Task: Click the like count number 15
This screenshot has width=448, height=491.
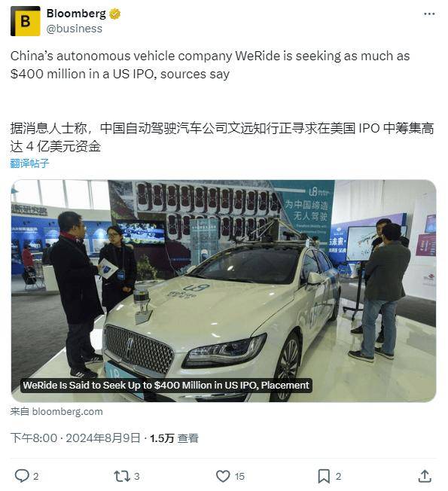Action: (x=239, y=477)
